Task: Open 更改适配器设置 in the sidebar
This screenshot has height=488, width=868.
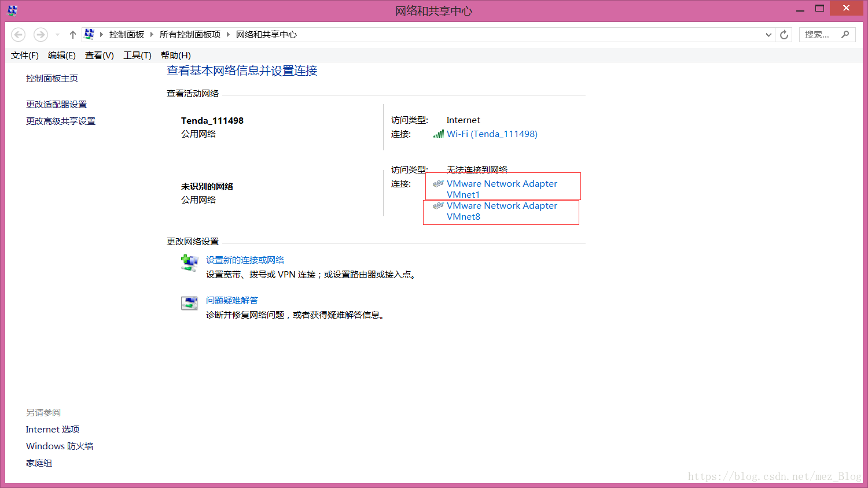Action: pyautogui.click(x=56, y=104)
